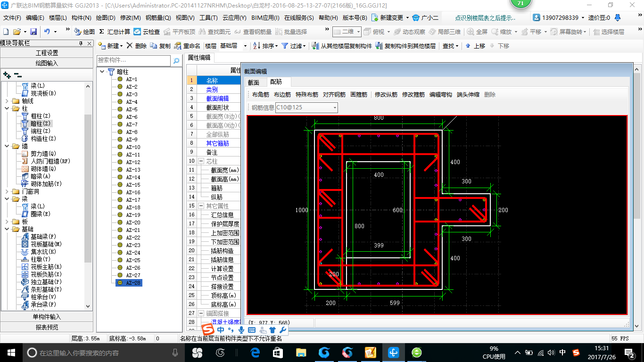Open the 构件(N) menu
The width and height of the screenshot is (644, 362).
(x=81, y=17)
